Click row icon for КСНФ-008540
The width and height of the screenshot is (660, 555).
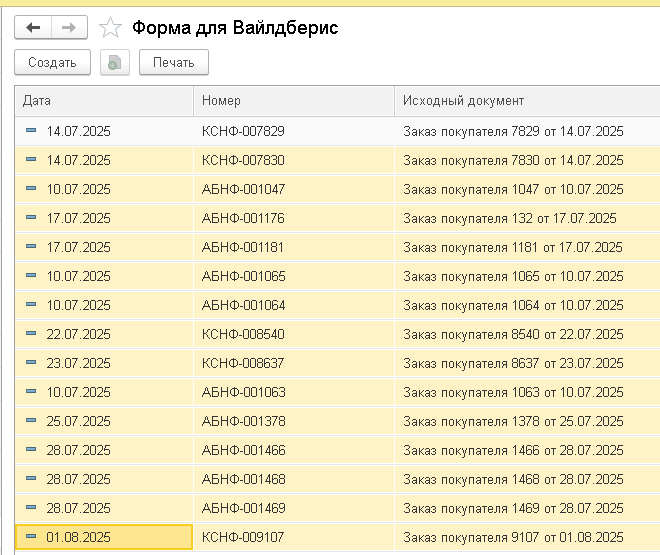coord(30,334)
